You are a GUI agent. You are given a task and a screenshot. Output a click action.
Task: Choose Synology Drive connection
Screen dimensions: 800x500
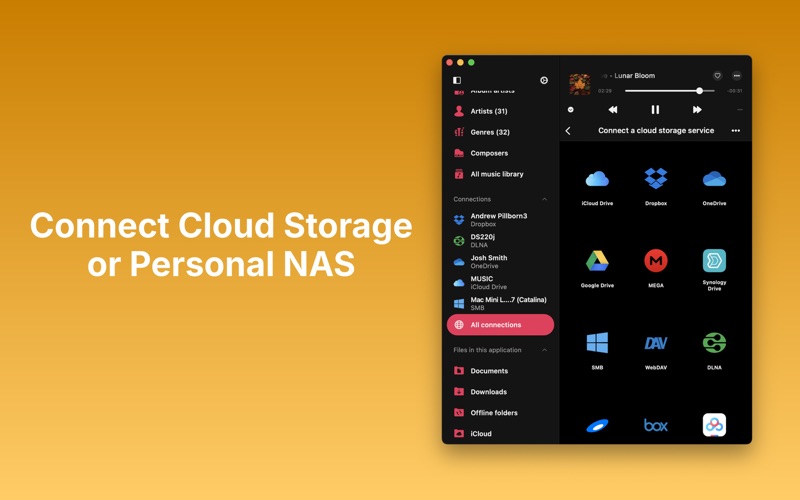pyautogui.click(x=714, y=261)
